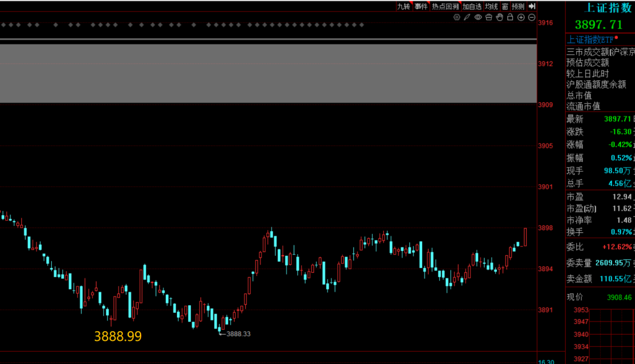Toggle the eye visibility icon
Screen dimensions: 635x364
477,18
